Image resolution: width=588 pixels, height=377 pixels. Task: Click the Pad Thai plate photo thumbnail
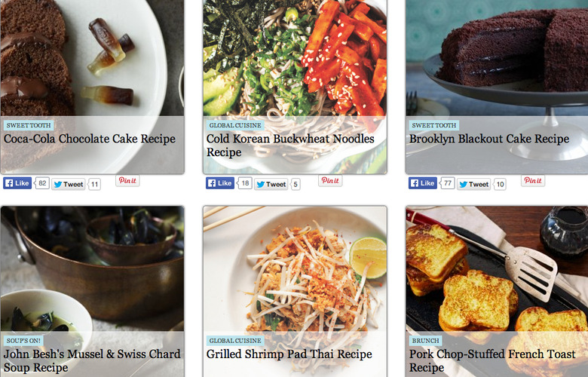pyautogui.click(x=295, y=268)
